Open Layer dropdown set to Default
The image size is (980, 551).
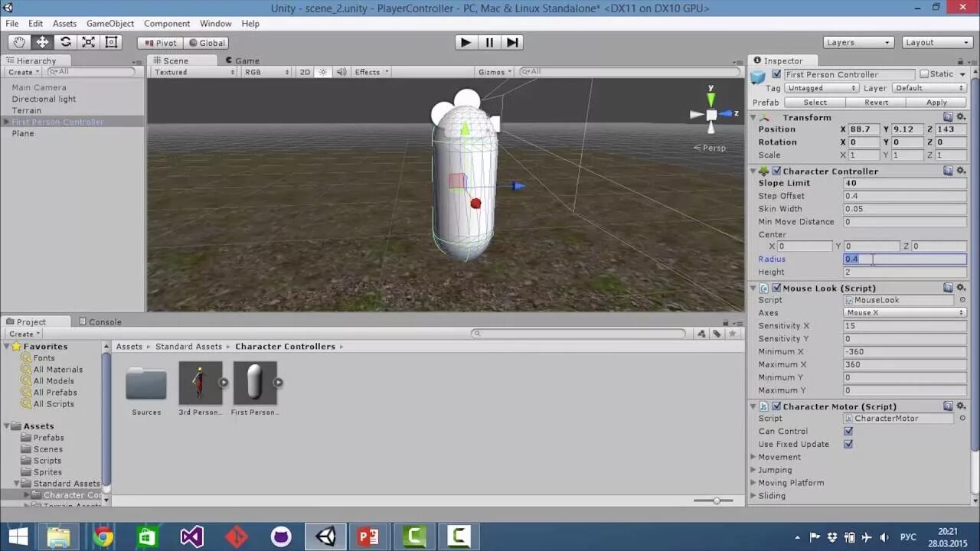click(x=929, y=88)
